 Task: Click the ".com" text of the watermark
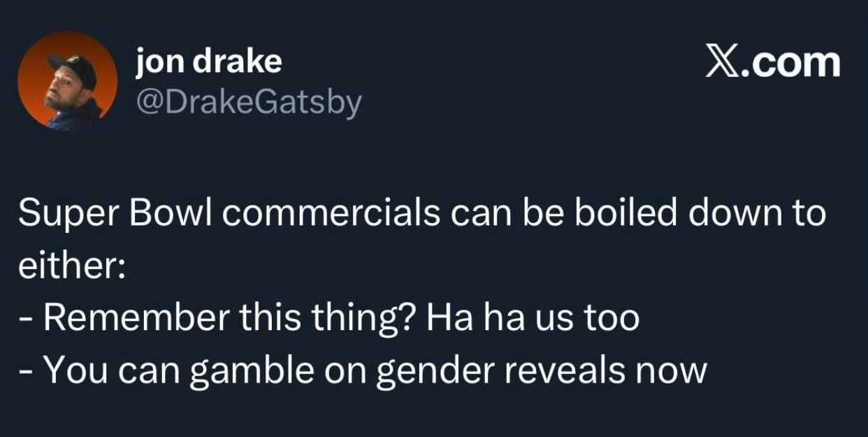click(790, 63)
